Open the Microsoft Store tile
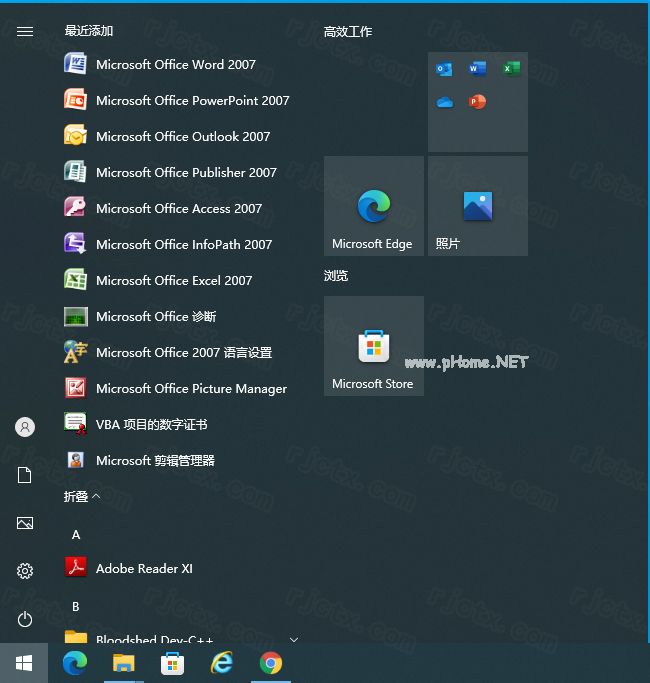The width and height of the screenshot is (650, 683). click(374, 346)
